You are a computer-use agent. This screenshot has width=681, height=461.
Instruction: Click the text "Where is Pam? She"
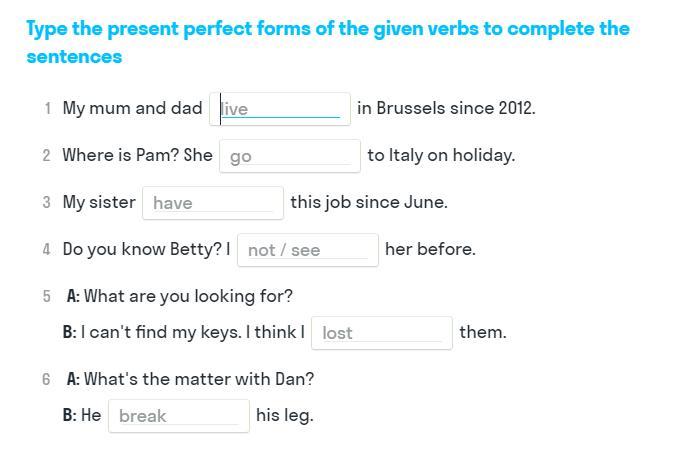click(138, 155)
